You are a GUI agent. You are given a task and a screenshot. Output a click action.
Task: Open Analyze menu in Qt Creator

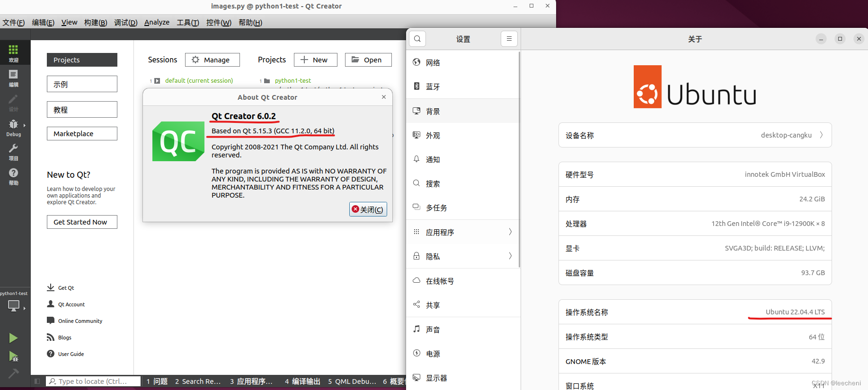point(157,22)
